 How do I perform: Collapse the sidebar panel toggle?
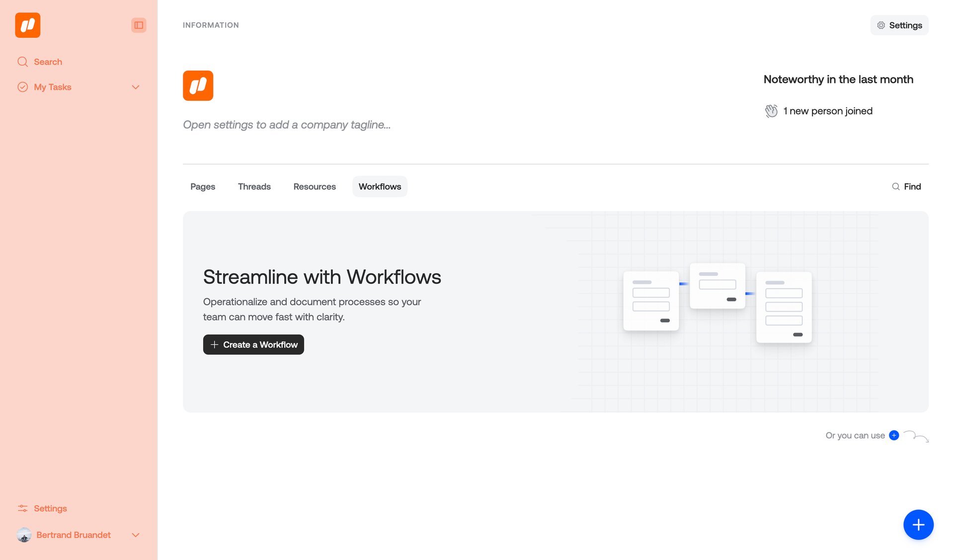coord(139,25)
